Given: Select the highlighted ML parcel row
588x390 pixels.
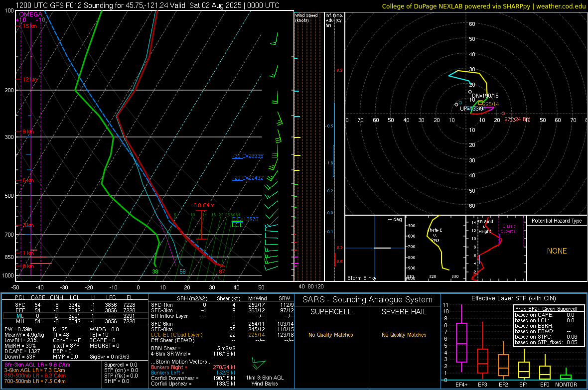Looking at the screenshot, I should [x=75, y=316].
